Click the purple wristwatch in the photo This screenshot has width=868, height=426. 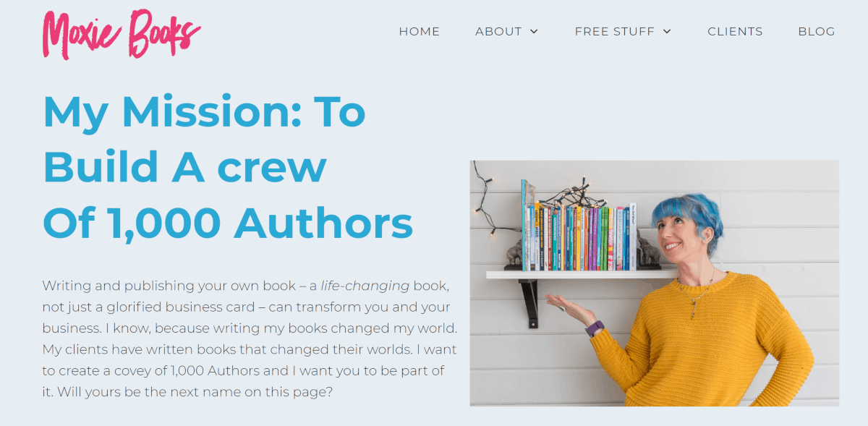(x=595, y=328)
